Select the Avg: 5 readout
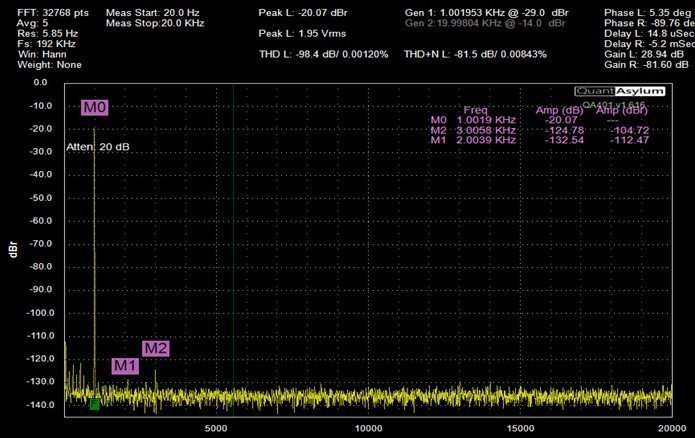Screen dimensions: 695x438 (x=32, y=23)
